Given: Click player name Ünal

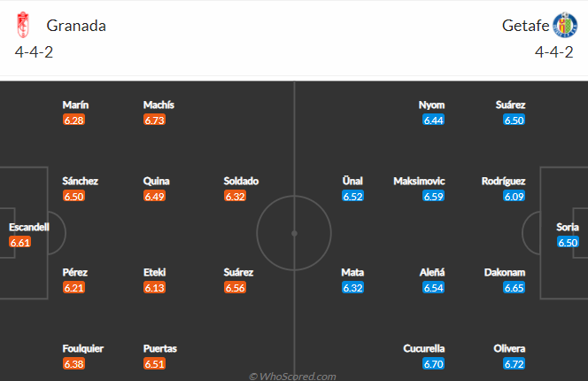Looking at the screenshot, I should (352, 181).
